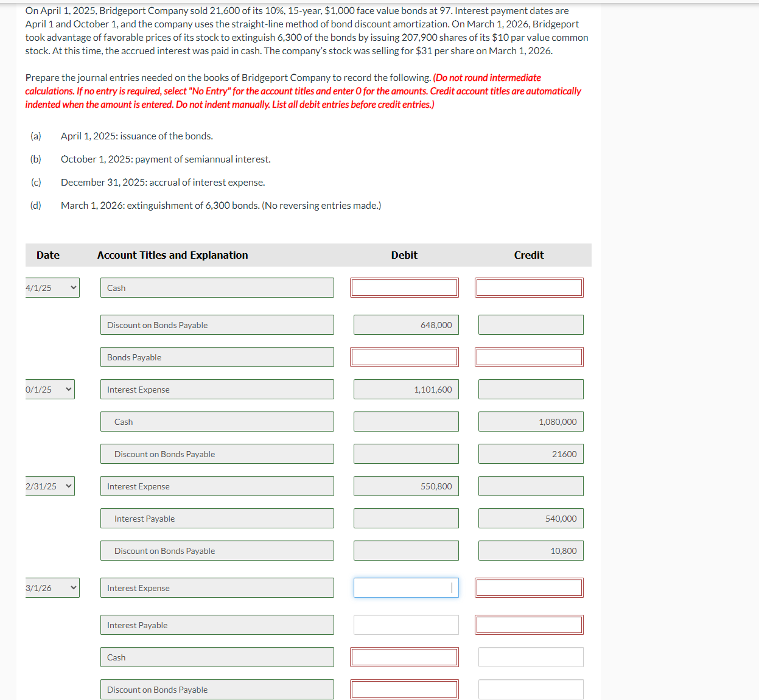Click the Credit column header
Screen dimensions: 759x700
529,255
